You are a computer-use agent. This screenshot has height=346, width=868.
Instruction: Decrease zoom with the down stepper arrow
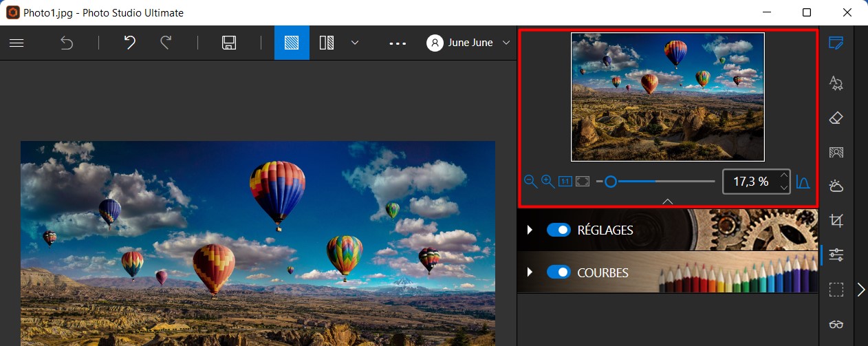click(783, 187)
